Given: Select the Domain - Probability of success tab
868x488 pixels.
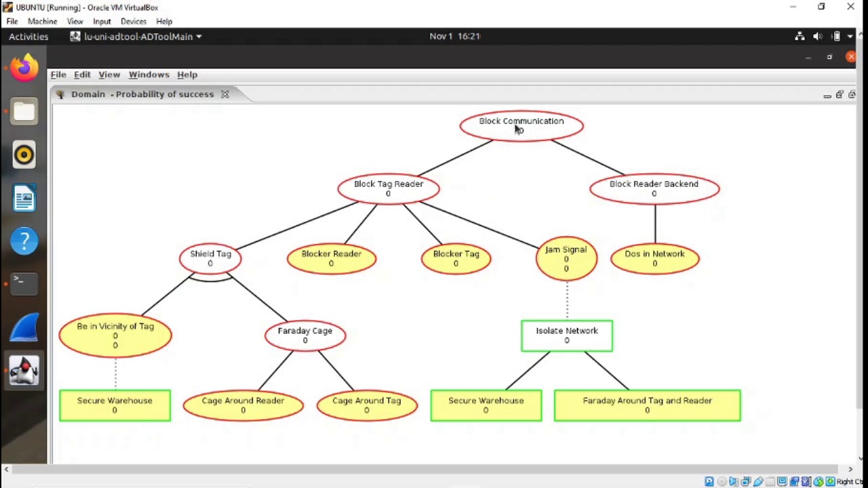Looking at the screenshot, I should (x=142, y=94).
